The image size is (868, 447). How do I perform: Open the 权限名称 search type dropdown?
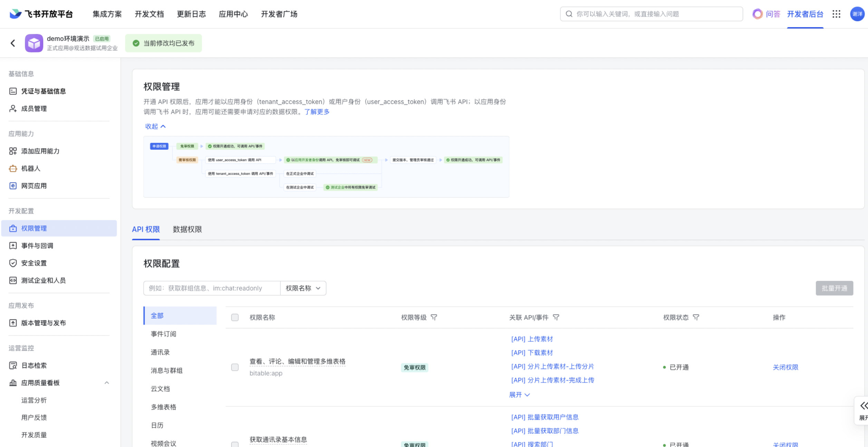coord(303,288)
